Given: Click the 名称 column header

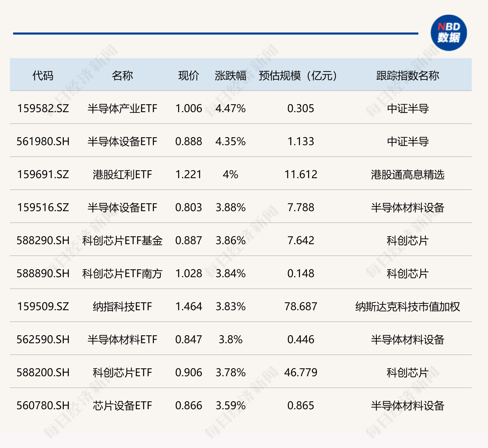Looking at the screenshot, I should point(122,76).
